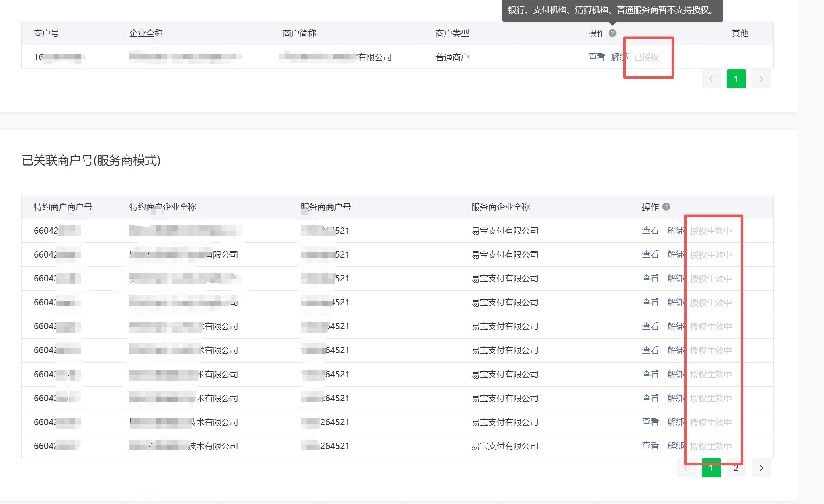Click 易宝支付有限公司 in the first row
The height and width of the screenshot is (504, 824).
(504, 231)
